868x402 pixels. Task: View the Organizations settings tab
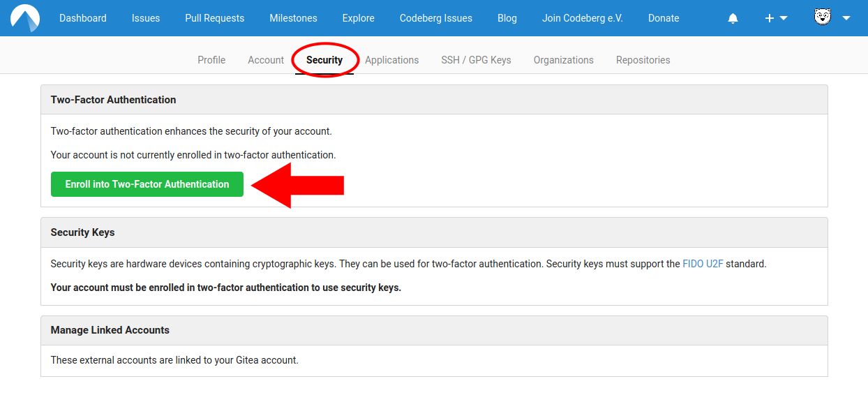point(563,60)
